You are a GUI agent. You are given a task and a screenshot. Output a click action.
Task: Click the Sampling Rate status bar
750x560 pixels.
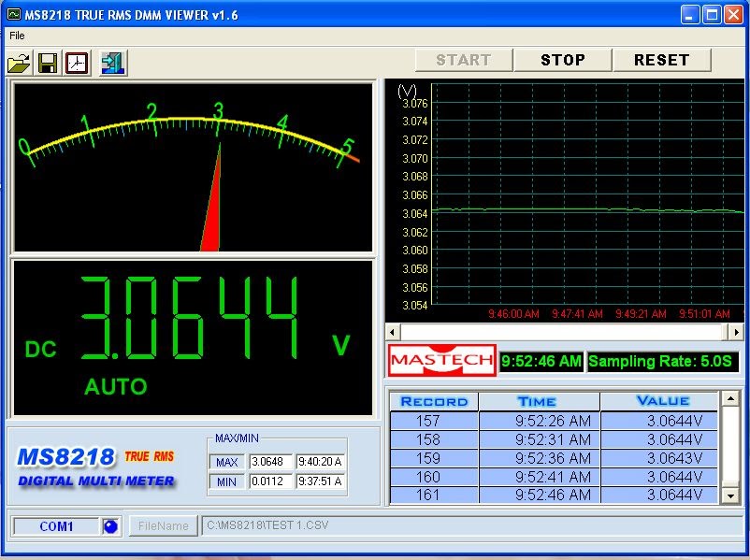pos(660,361)
